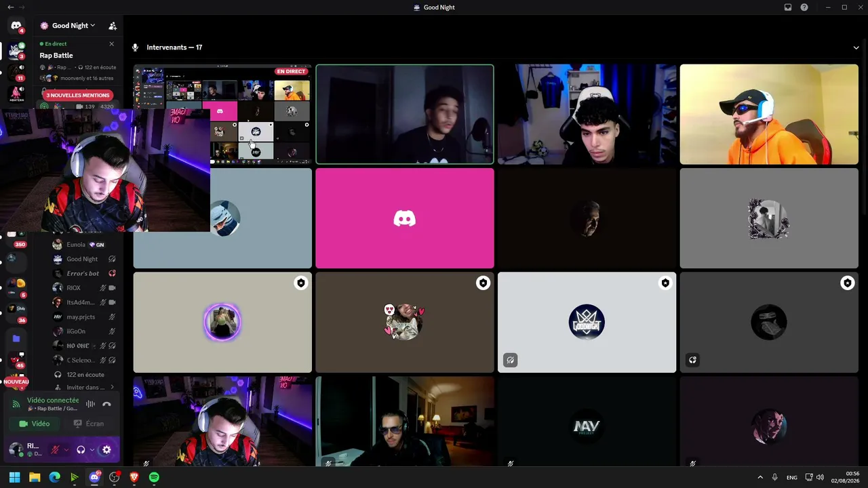Expand the Inviter dans row arrow
The width and height of the screenshot is (868, 488).
112,388
